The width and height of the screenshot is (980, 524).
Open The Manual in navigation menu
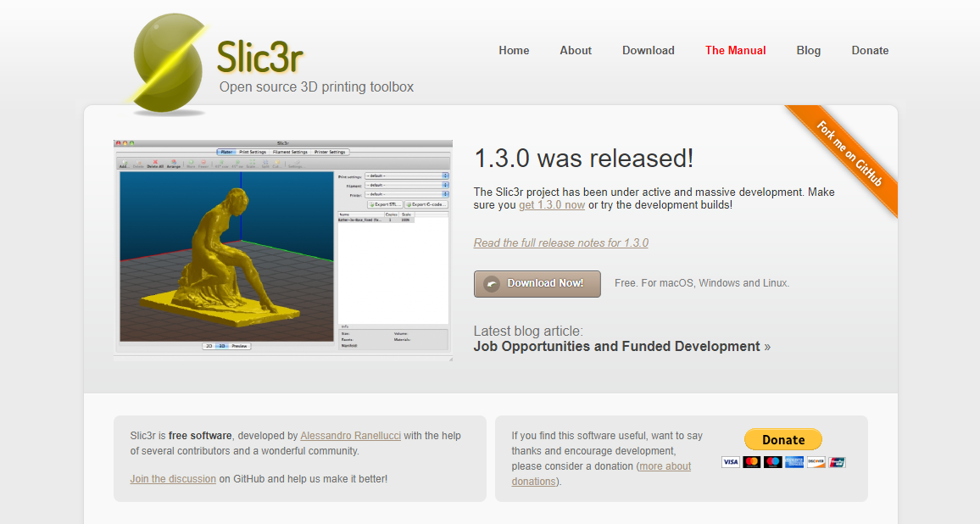click(x=735, y=50)
